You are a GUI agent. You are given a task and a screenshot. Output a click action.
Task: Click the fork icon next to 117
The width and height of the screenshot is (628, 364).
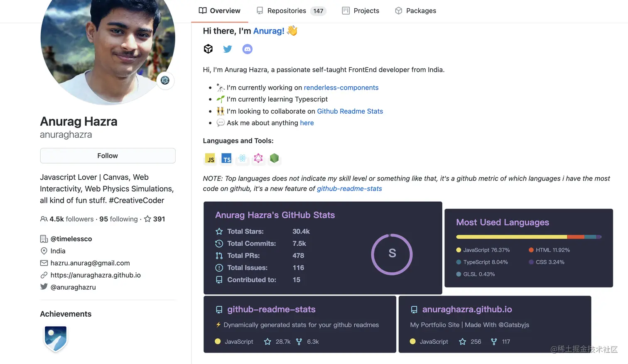pos(494,342)
